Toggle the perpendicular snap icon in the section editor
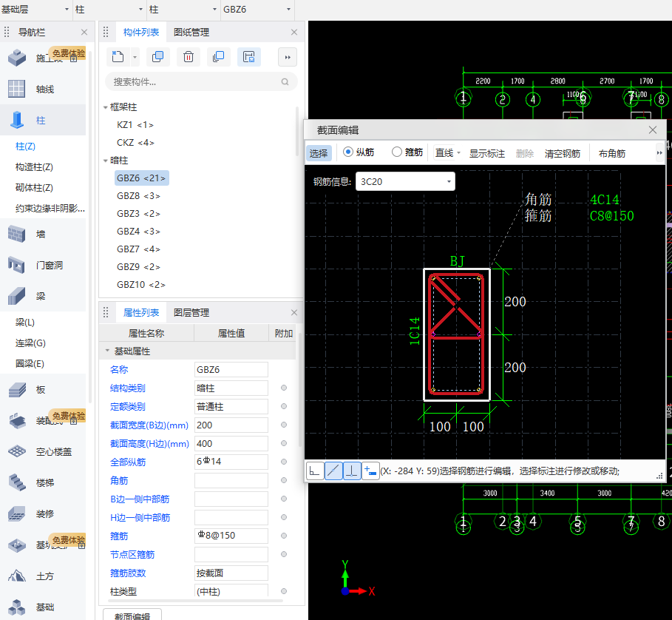The width and height of the screenshot is (672, 620). 352,471
